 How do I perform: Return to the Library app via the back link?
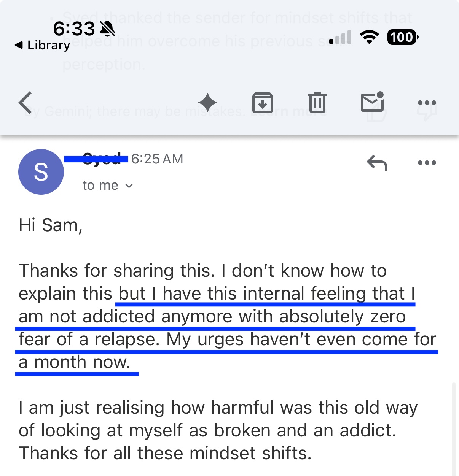[43, 45]
